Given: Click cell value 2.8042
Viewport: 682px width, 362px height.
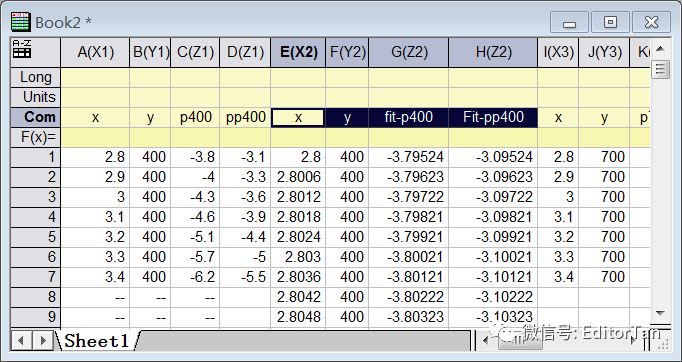Looking at the screenshot, I should 299,297.
